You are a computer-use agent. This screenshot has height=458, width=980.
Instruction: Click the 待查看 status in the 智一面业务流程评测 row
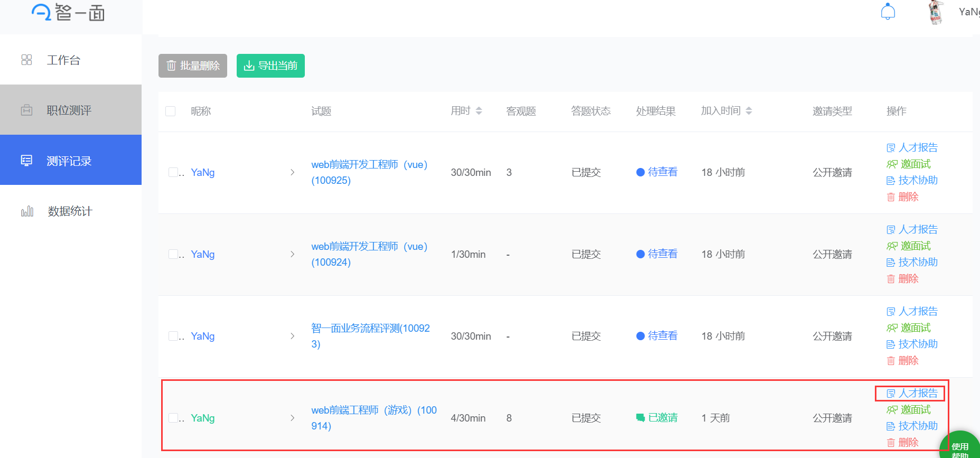pos(657,336)
